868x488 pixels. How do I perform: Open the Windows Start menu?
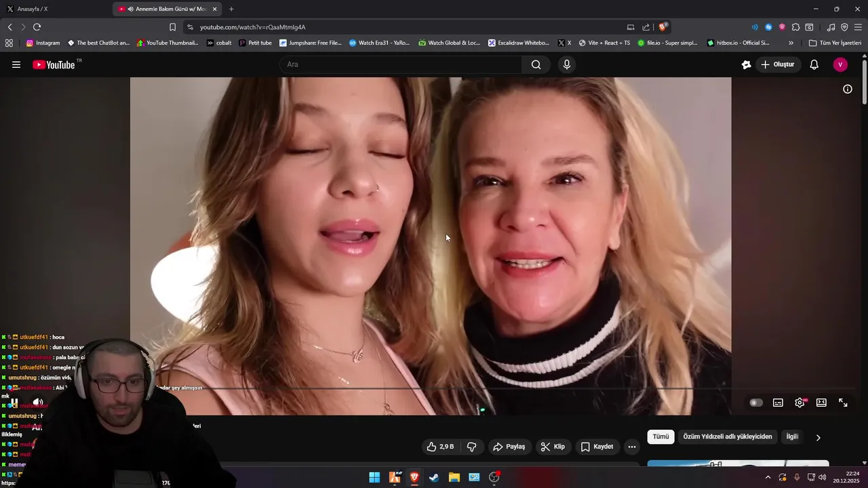pos(374,477)
